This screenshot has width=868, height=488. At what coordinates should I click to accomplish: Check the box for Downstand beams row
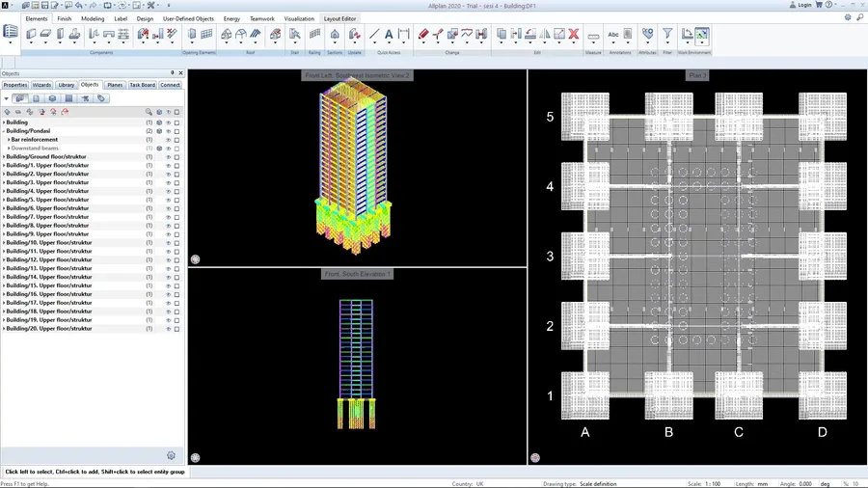(x=177, y=149)
